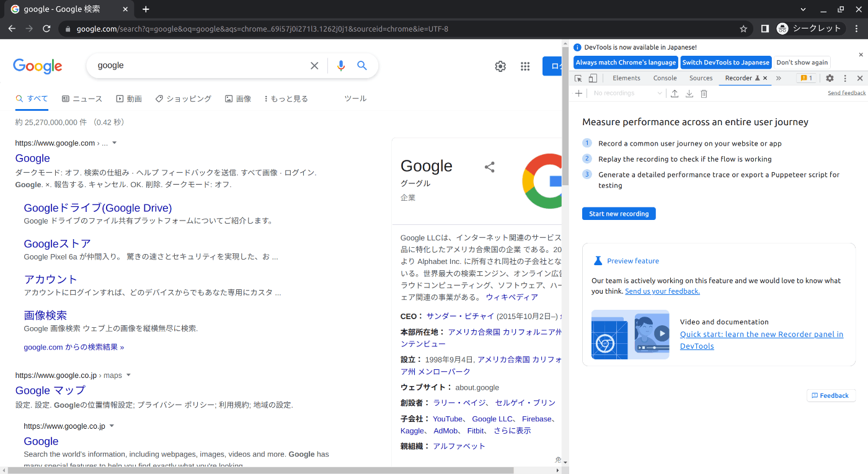Open the ウィキペディア link
This screenshot has height=474, width=868.
(x=511, y=297)
